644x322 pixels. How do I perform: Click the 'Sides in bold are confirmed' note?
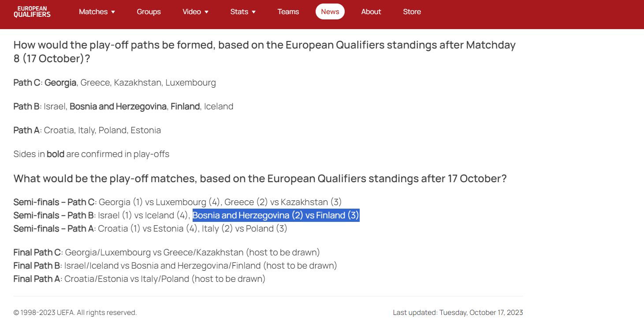[91, 154]
